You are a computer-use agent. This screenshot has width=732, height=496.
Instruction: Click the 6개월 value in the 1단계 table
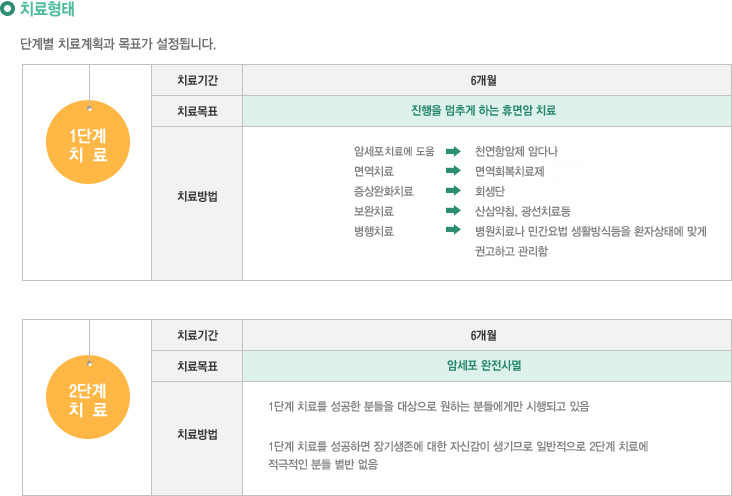tap(484, 81)
